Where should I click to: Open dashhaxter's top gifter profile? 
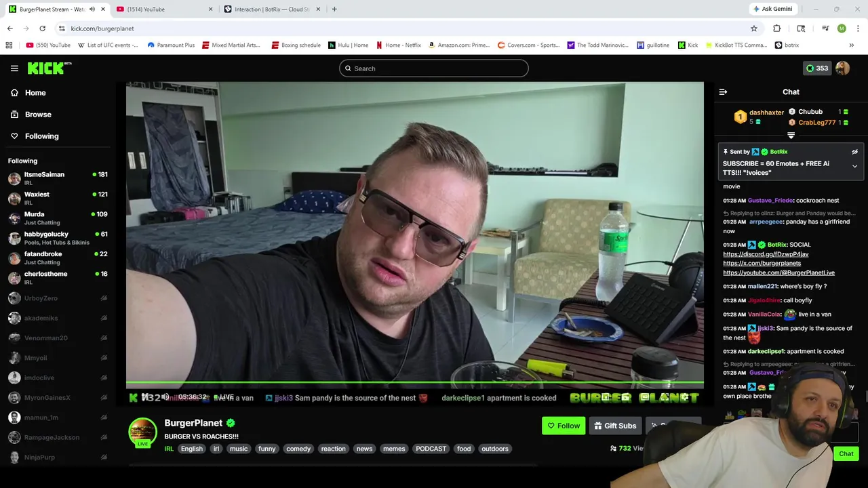[766, 113]
